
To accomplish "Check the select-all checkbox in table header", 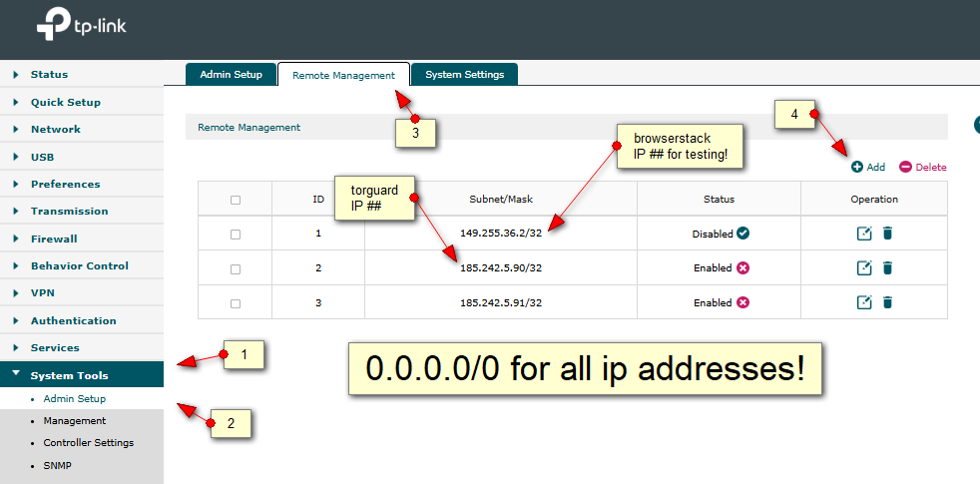I will [236, 200].
